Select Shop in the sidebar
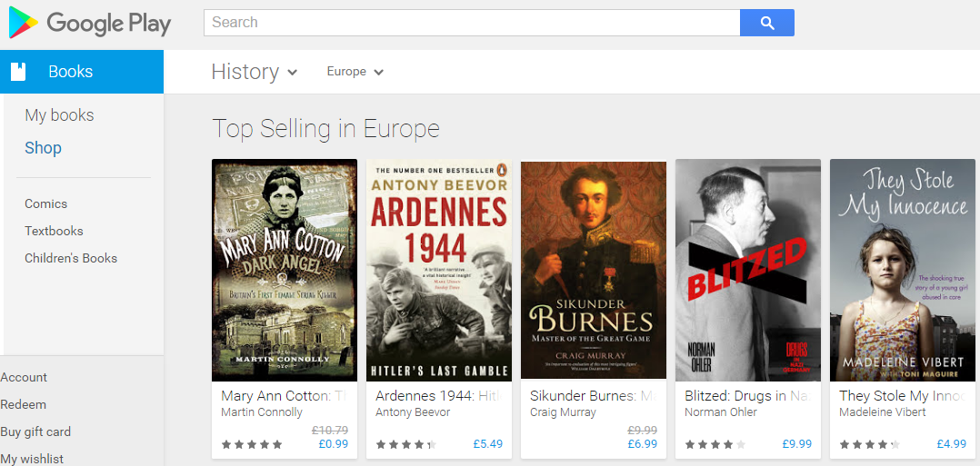980x466 pixels. 43,148
